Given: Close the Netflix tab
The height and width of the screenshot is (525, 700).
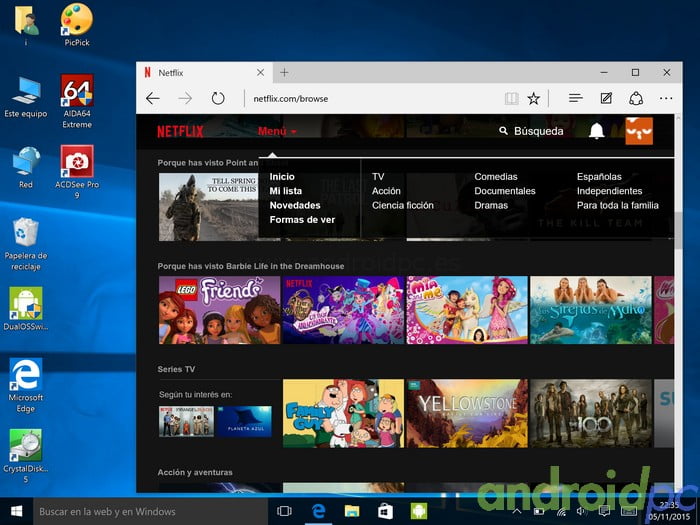Looking at the screenshot, I should [261, 72].
